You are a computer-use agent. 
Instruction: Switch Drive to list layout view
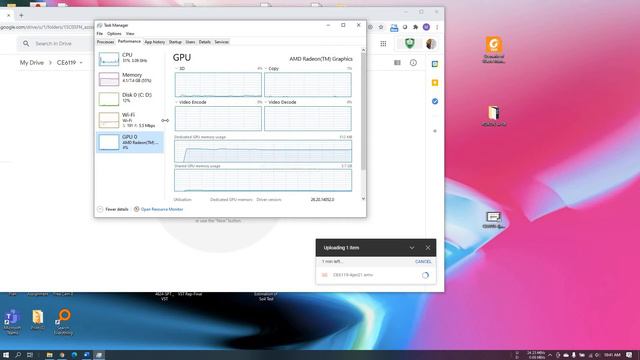[x=397, y=62]
